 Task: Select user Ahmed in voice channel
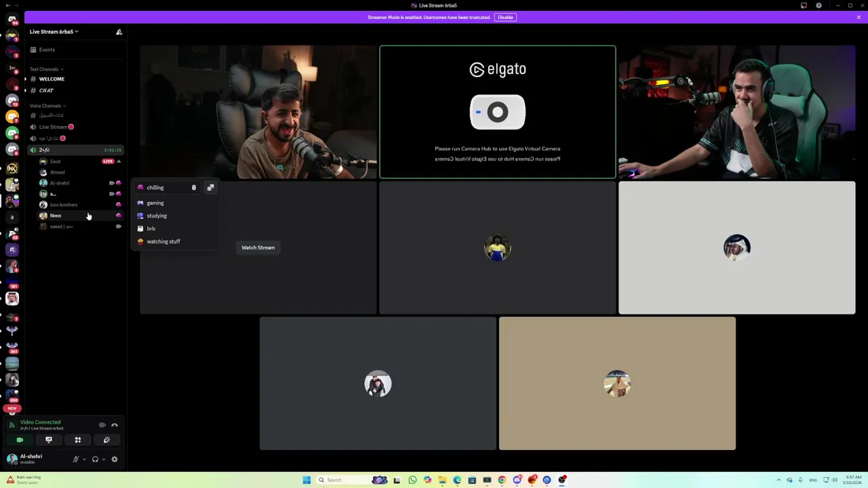point(79,172)
